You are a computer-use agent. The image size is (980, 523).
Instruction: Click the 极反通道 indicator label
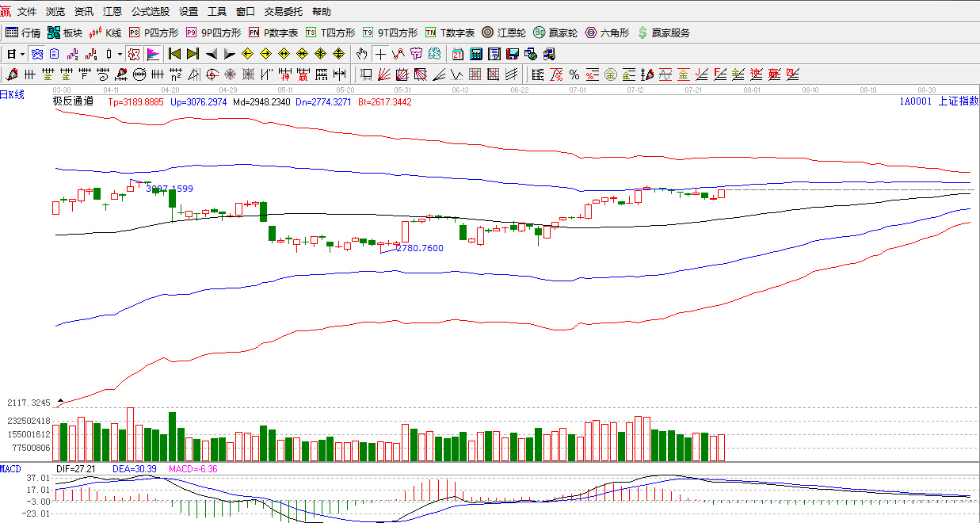tap(73, 101)
